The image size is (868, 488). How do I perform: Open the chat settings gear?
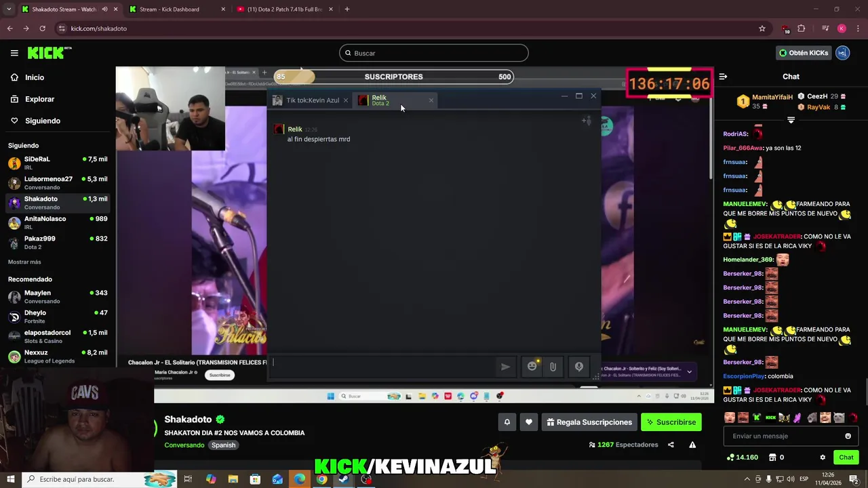tap(823, 457)
